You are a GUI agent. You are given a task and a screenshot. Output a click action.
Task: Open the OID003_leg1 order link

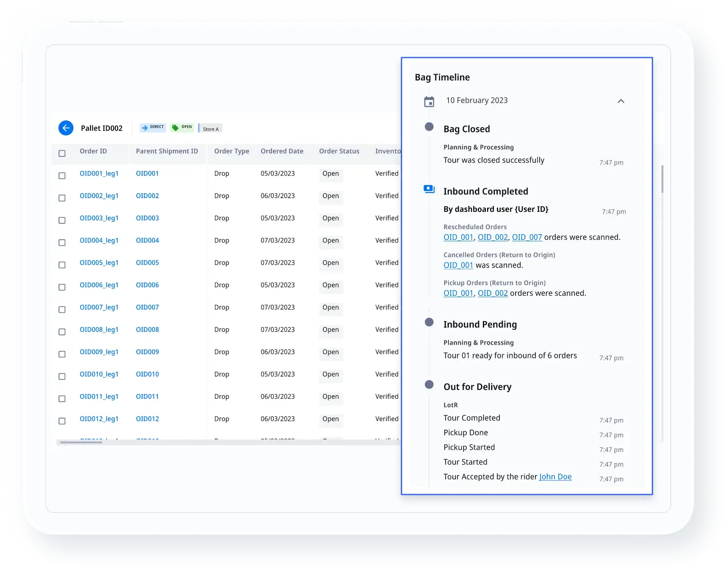click(x=99, y=218)
